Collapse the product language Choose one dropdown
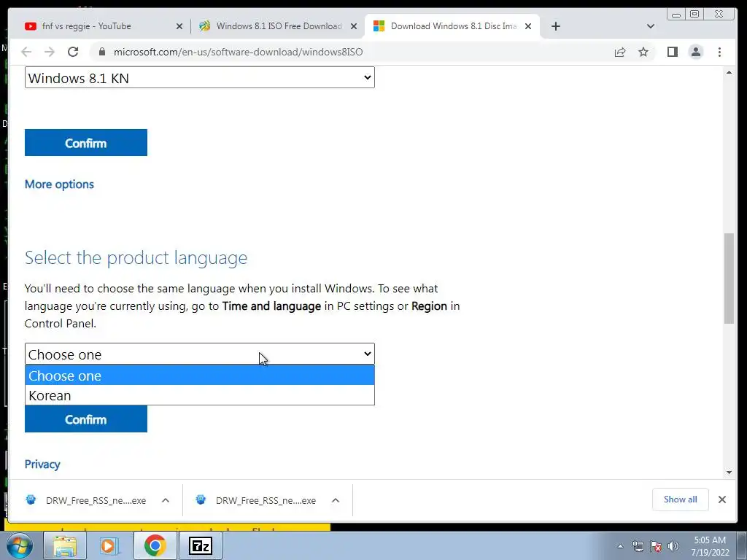The height and width of the screenshot is (560, 747). coord(200,354)
